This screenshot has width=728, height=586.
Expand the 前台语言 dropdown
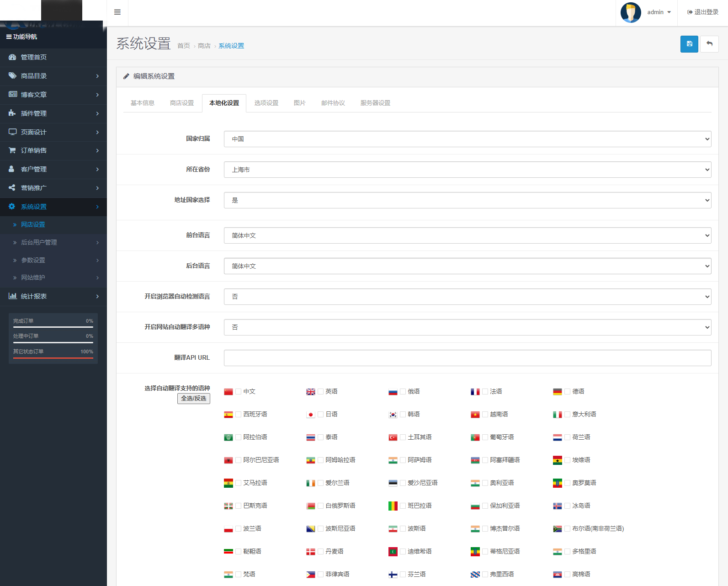pos(467,235)
